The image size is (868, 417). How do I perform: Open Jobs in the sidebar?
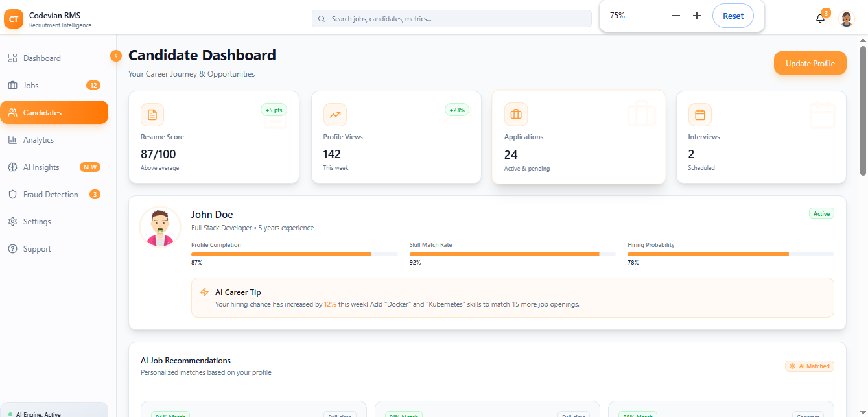(31, 86)
